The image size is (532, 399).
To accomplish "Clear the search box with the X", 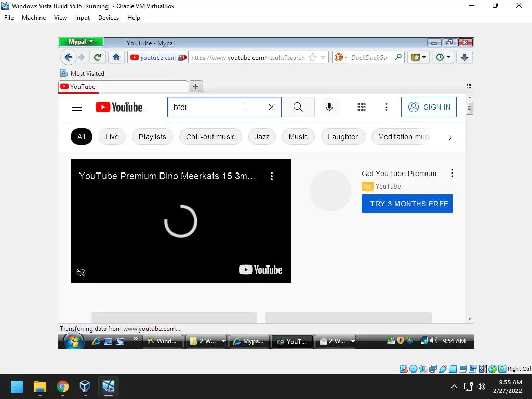I will (x=271, y=107).
